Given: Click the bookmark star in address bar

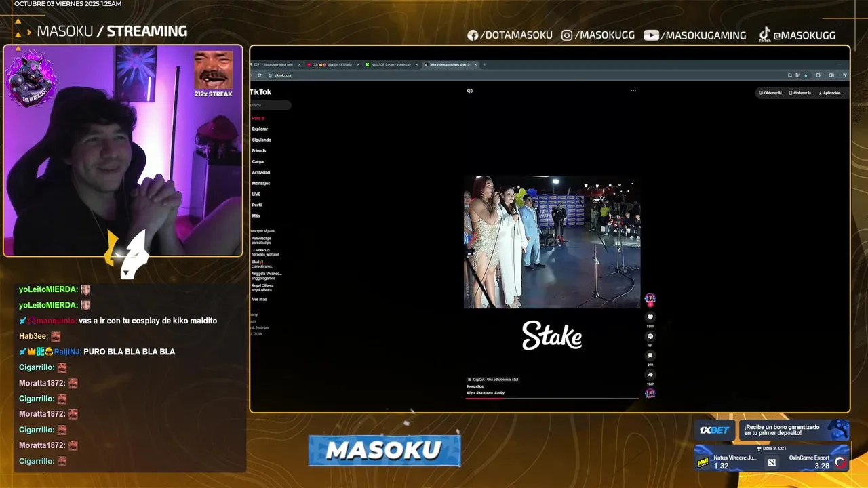Looking at the screenshot, I should [x=805, y=75].
